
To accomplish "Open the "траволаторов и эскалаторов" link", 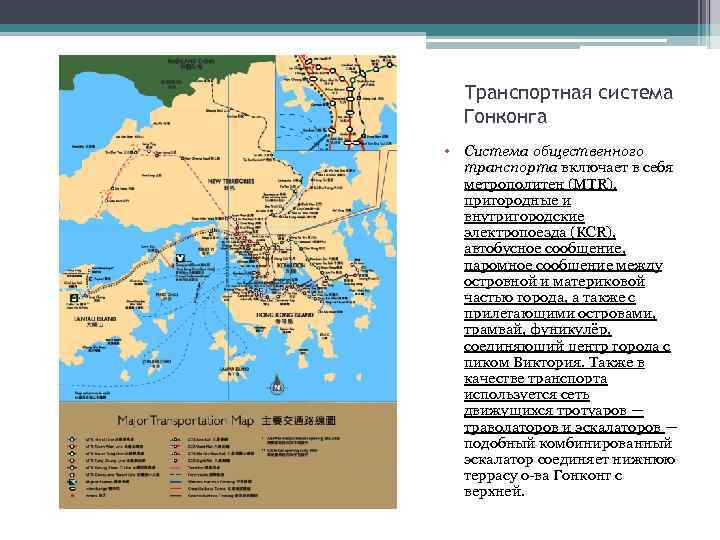I will point(564,427).
